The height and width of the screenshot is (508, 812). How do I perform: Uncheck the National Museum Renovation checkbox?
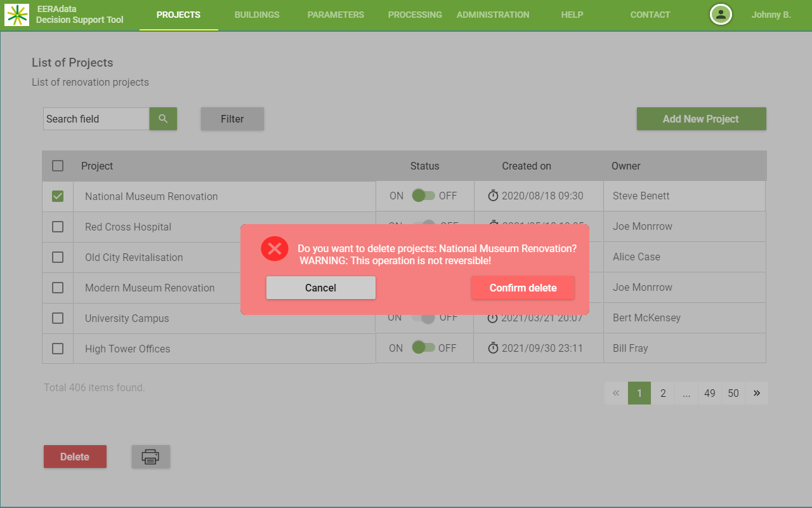click(58, 196)
